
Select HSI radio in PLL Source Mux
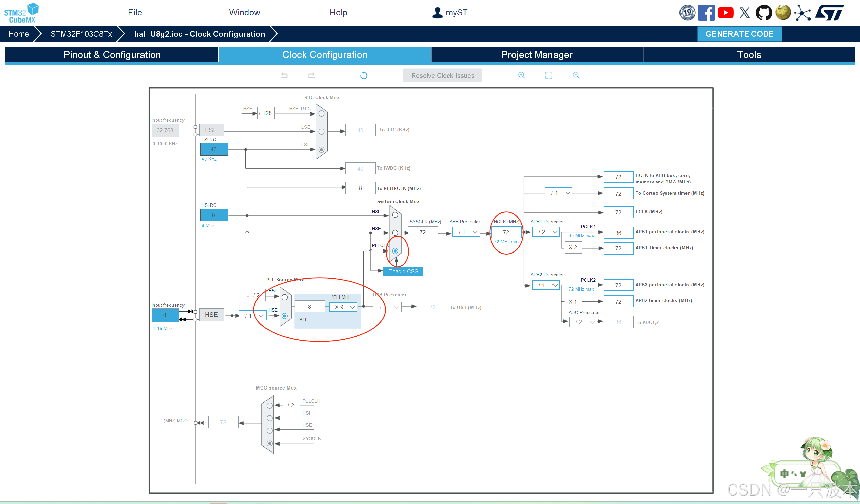285,297
